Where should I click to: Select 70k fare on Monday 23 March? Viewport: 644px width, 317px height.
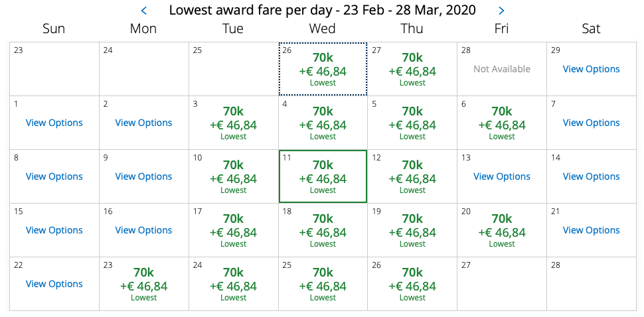(143, 285)
